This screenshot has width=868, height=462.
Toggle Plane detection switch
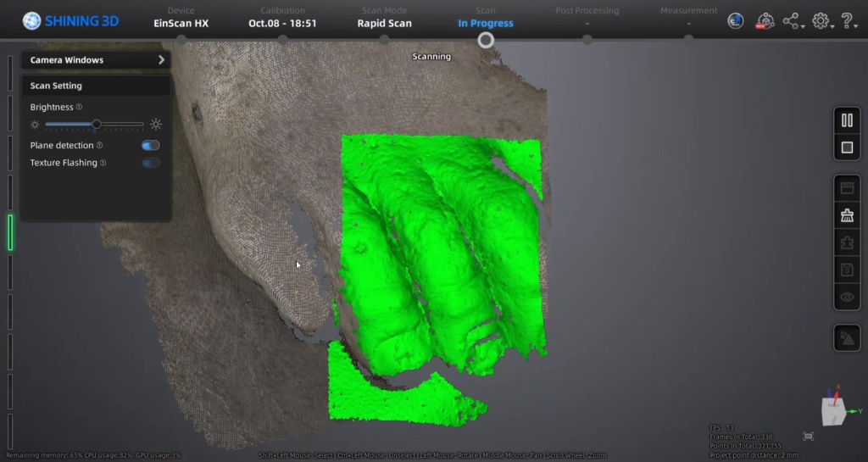151,145
